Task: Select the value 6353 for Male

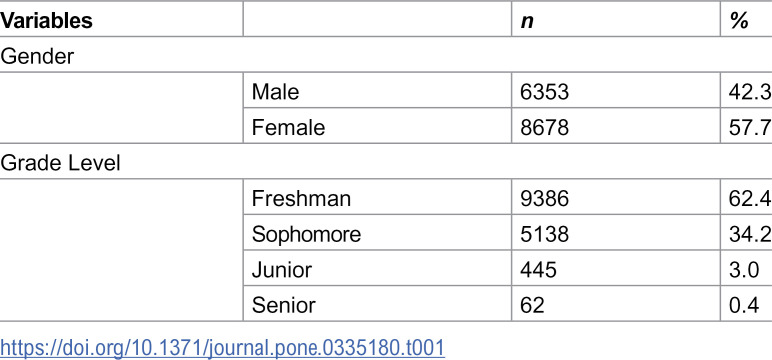Action: [545, 92]
